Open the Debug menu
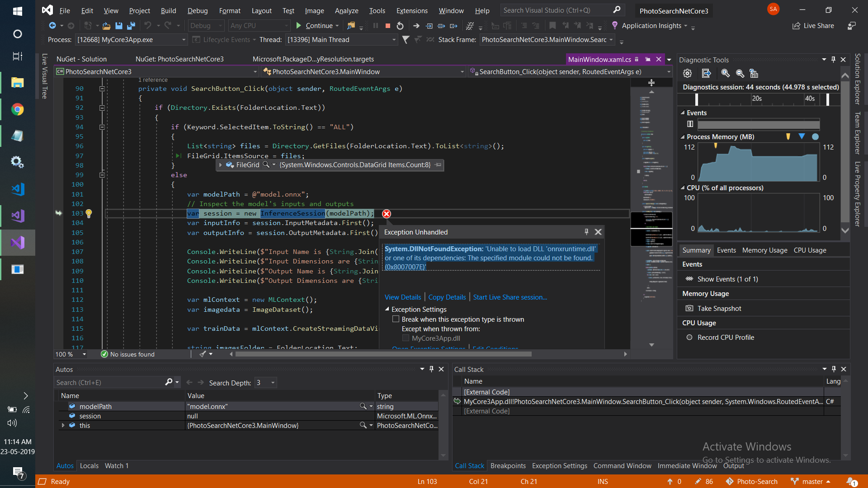The height and width of the screenshot is (488, 868). point(197,10)
